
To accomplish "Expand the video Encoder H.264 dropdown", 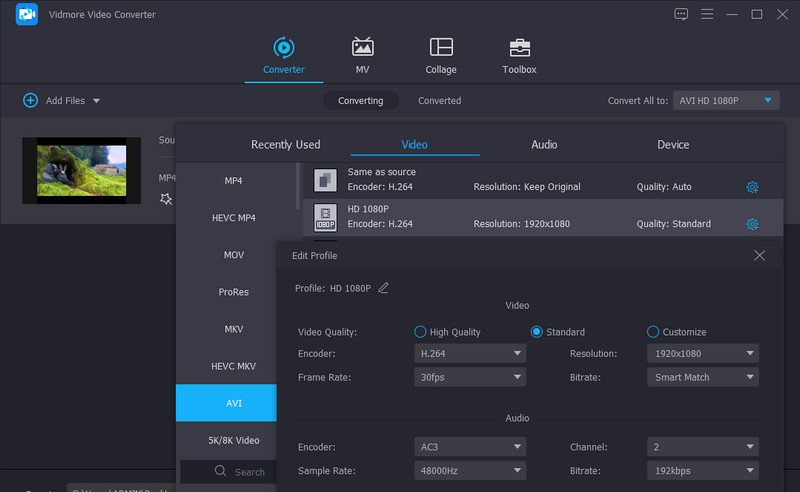I will point(470,353).
